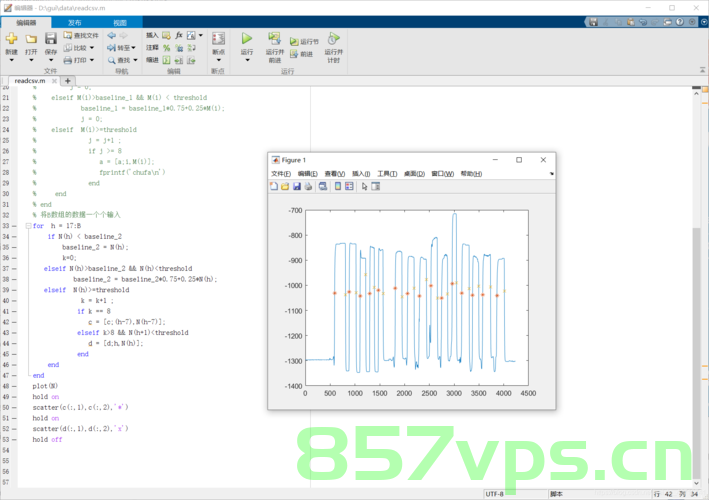This screenshot has height=500, width=709.
Task: Click the editor scrollbar up arrow
Action: click(x=696, y=93)
